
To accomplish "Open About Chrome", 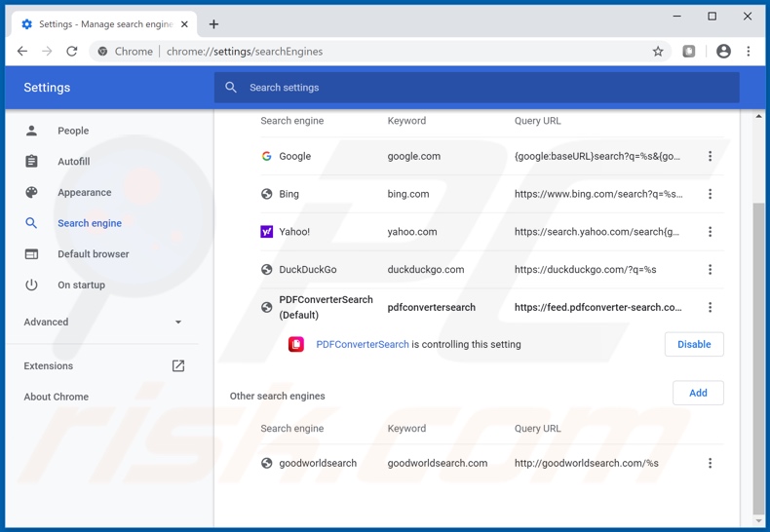I will pos(56,397).
